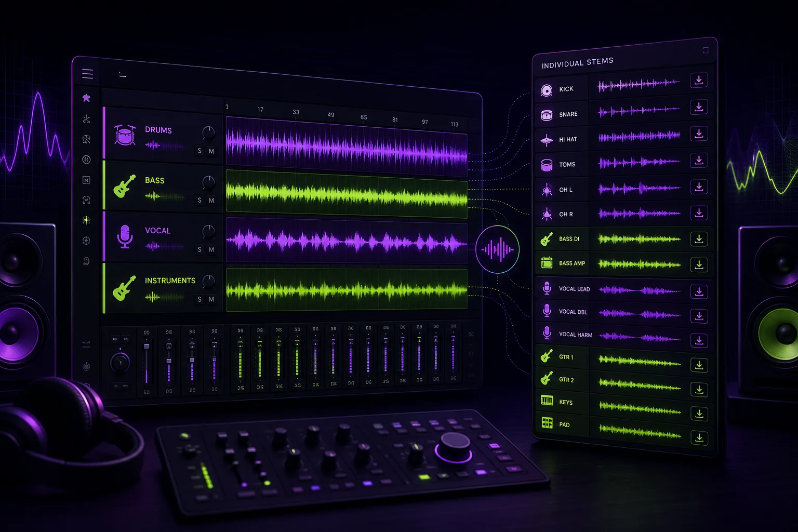
Task: Select the VOCAL waveform clip
Action: click(347, 241)
